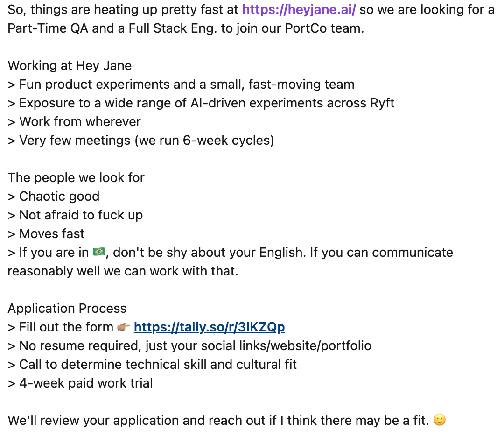
Task: Click the 'Fun product experiments' line
Action: [x=181, y=85]
